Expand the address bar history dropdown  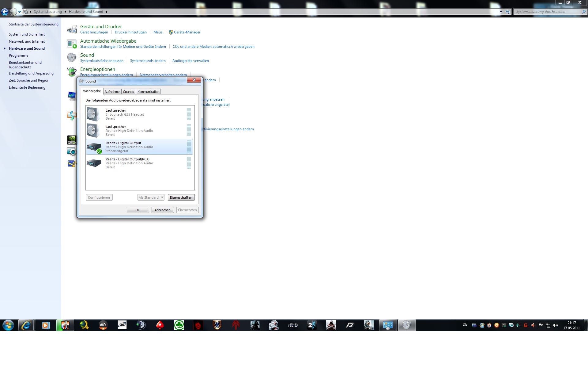click(501, 12)
